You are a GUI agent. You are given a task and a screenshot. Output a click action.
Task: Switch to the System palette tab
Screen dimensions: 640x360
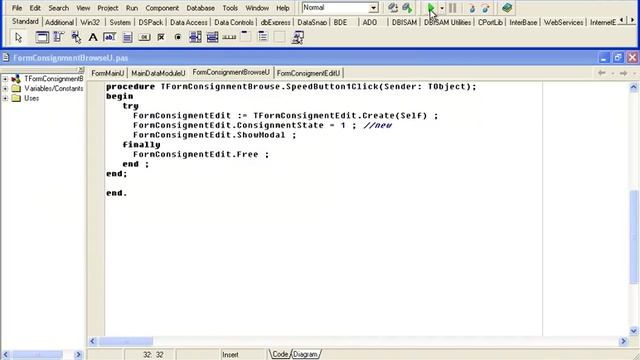[120, 22]
